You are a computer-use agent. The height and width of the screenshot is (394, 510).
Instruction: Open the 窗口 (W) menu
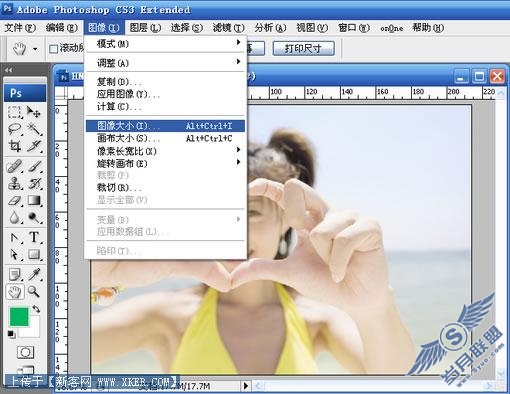354,28
